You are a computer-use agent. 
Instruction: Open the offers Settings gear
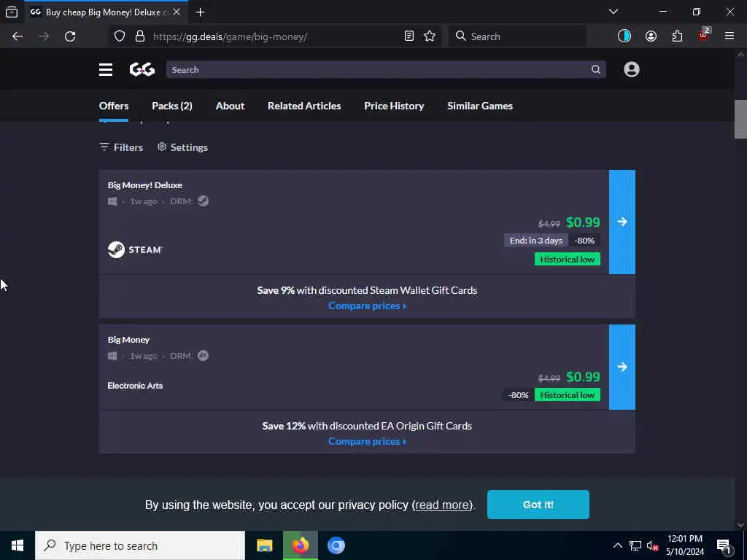[182, 147]
